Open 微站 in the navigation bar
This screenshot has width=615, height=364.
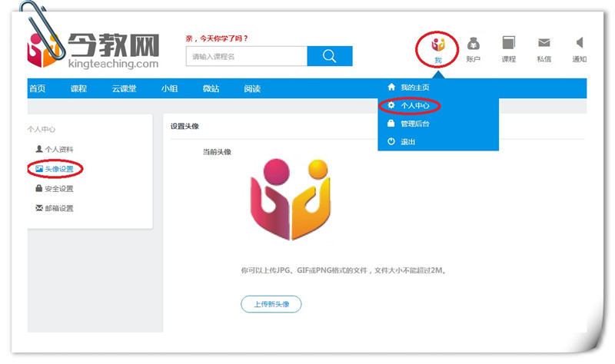211,88
